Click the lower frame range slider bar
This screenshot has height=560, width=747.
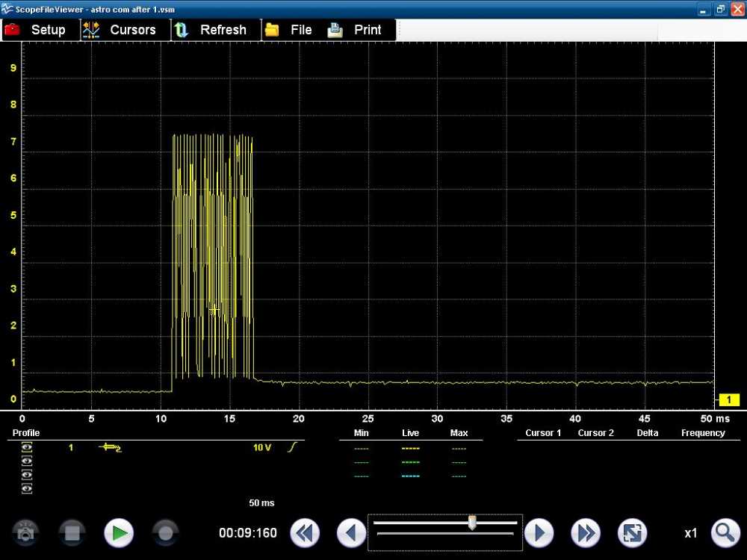pos(445,533)
